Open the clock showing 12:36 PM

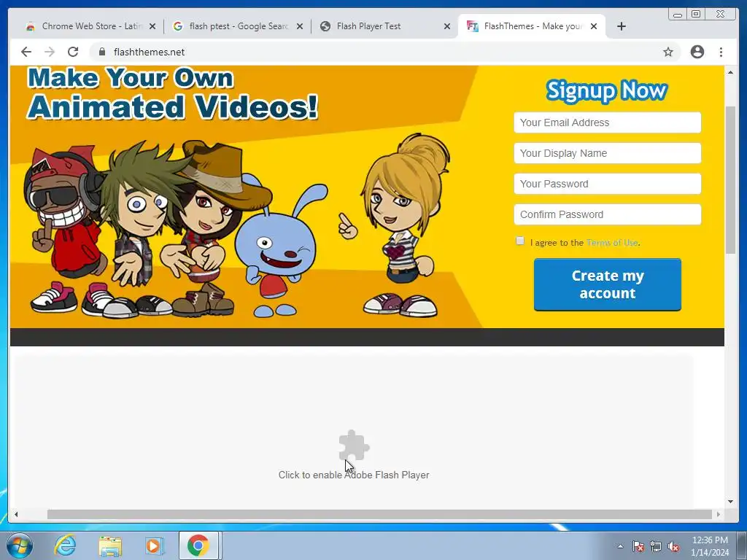click(710, 546)
